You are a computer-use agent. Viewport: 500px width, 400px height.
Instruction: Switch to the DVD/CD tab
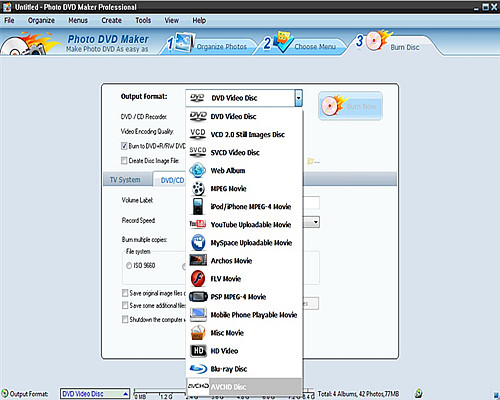pos(170,180)
